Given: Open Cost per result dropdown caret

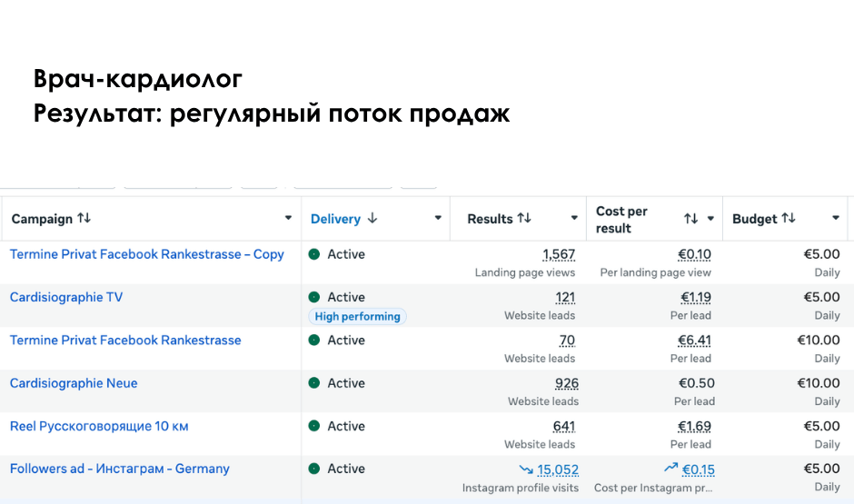Looking at the screenshot, I should [710, 218].
